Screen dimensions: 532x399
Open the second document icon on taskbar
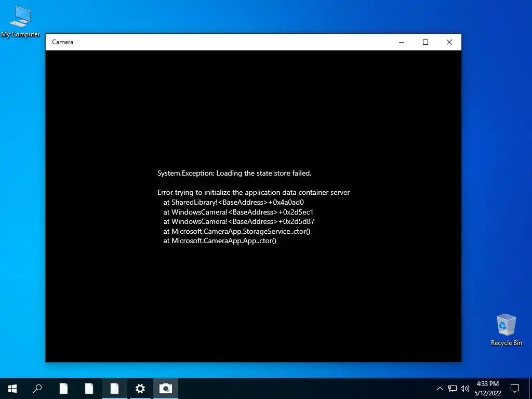coord(89,389)
